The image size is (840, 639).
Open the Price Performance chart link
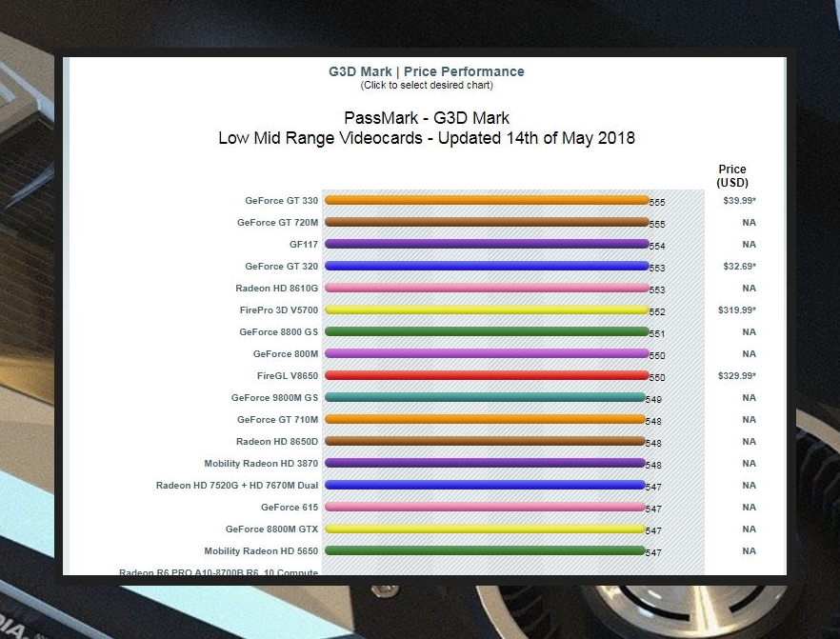coord(464,71)
